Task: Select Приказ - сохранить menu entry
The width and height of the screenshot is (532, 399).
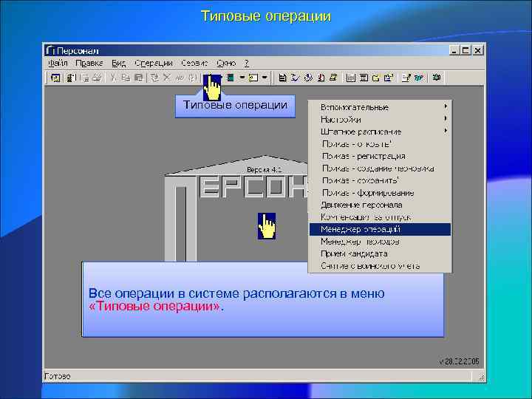Action: [x=381, y=180]
